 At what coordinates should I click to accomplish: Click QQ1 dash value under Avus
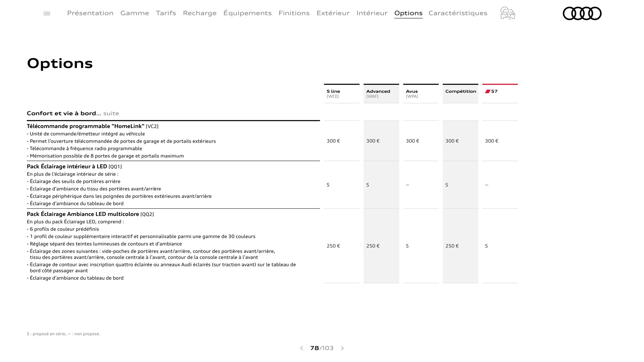coord(408,185)
